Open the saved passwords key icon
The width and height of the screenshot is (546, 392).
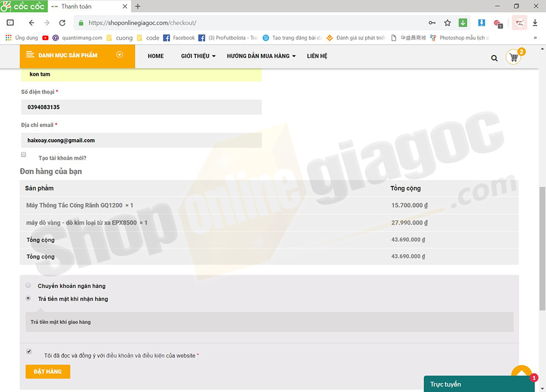point(432,23)
